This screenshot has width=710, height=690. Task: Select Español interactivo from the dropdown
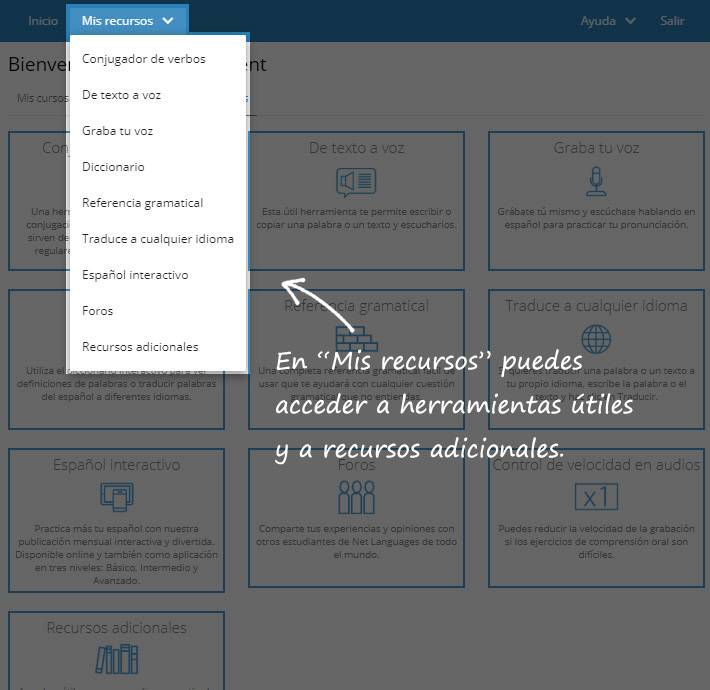[135, 275]
